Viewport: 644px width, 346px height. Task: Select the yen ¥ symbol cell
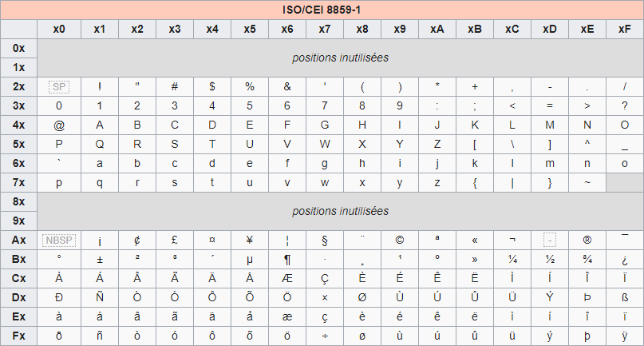(250, 240)
